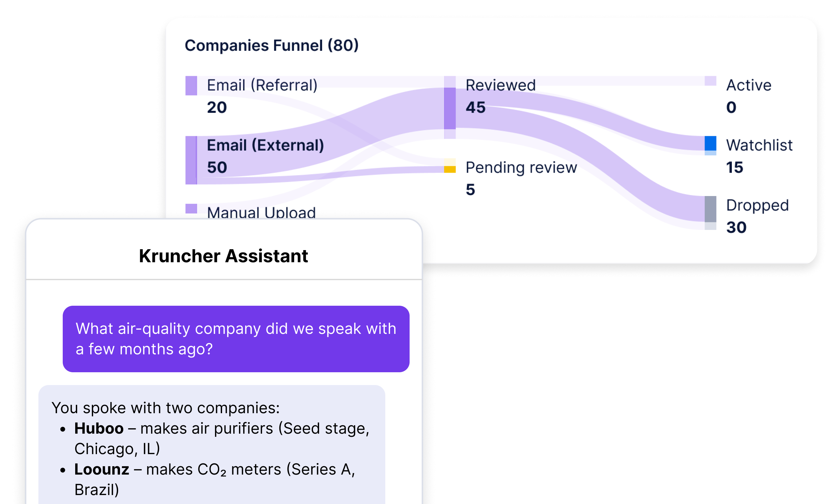The height and width of the screenshot is (504, 832).
Task: Select the purple air-quality question bubble
Action: coord(236,339)
